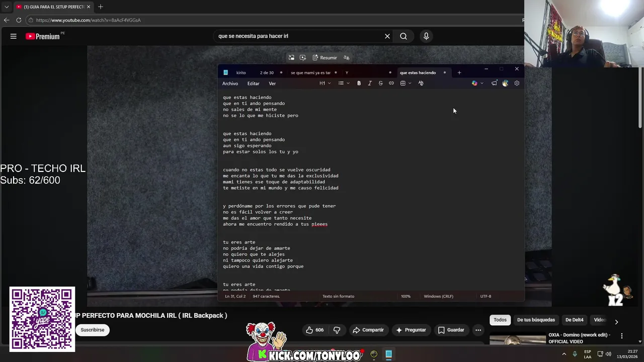Open browser tab list dropdown

click(x=7, y=7)
